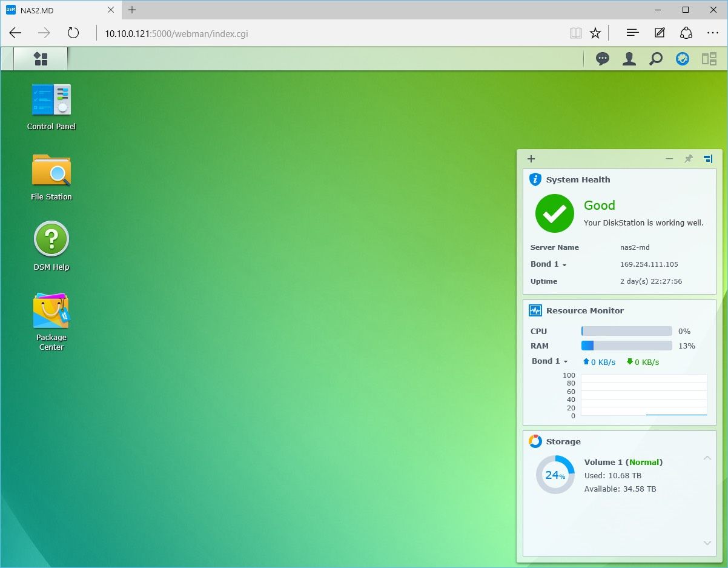Expand the Bond 1 dropdown in Resource Monitor
Viewport: 728px width, 568px height.
[550, 361]
